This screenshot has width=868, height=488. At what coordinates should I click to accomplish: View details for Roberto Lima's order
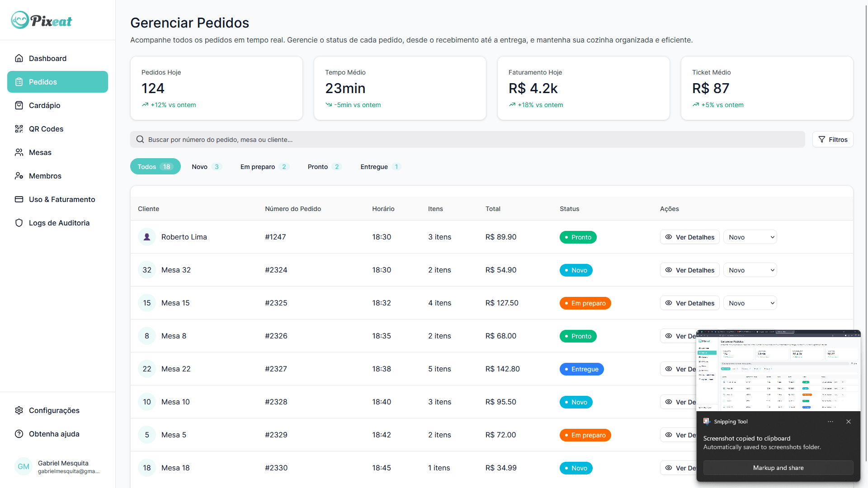click(689, 237)
